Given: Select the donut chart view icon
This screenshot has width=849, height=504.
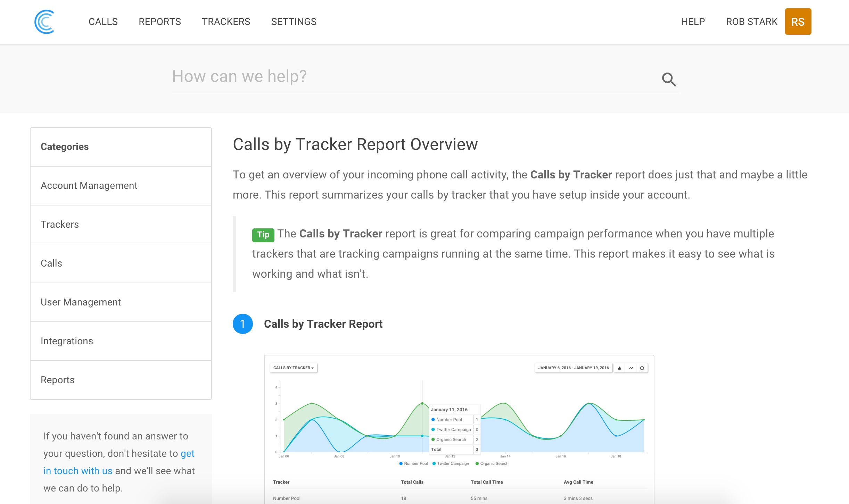Looking at the screenshot, I should pos(642,368).
